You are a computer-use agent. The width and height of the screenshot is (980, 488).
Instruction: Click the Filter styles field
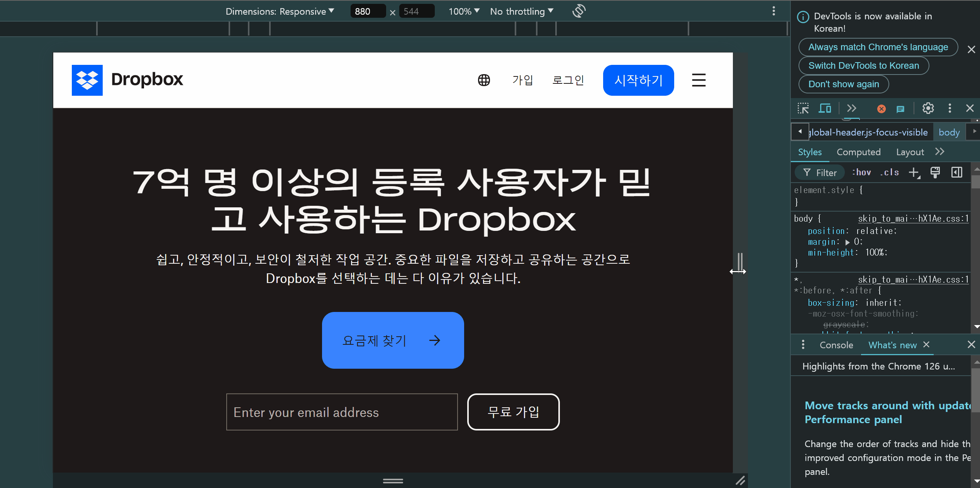point(820,173)
